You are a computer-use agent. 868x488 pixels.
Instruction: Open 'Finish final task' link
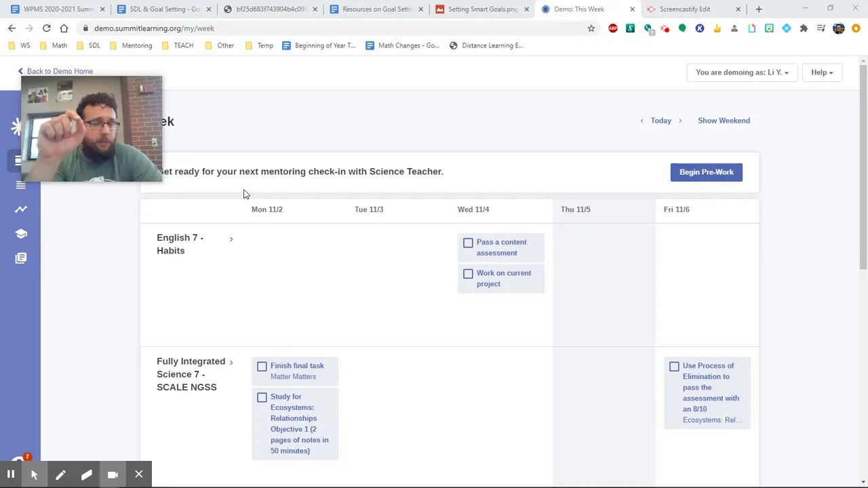point(297,366)
